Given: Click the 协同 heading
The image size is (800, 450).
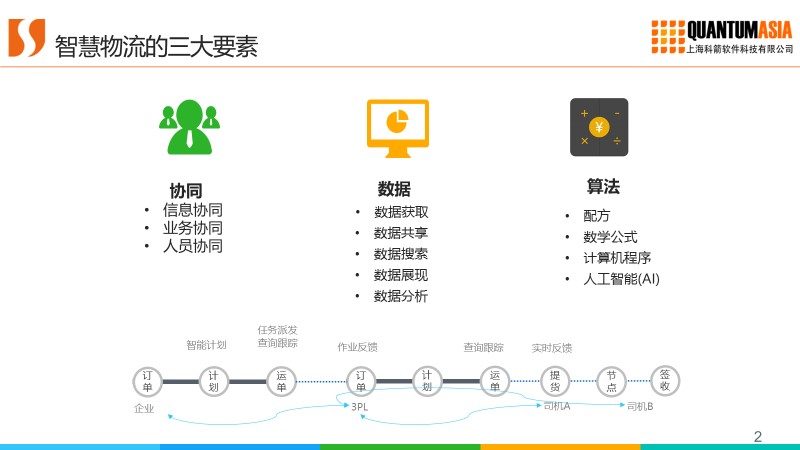Looking at the screenshot, I should click(x=186, y=190).
